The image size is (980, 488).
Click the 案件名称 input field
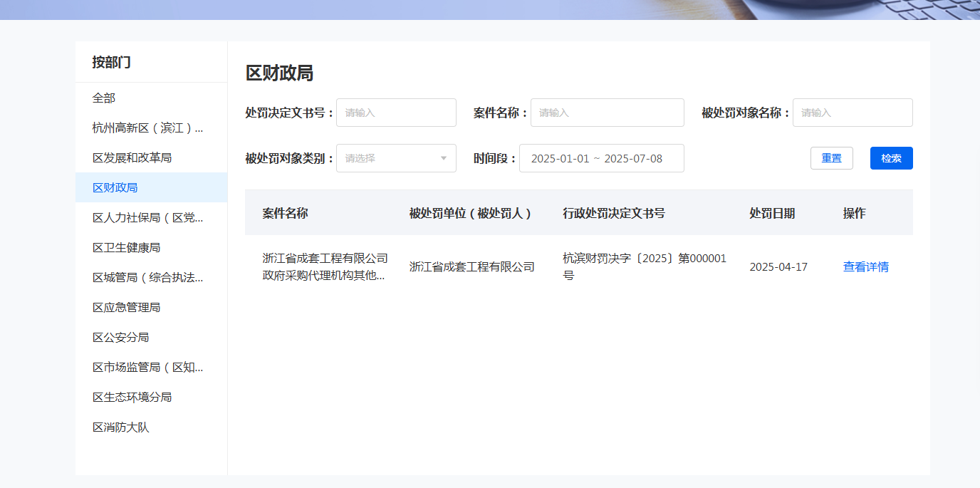(x=607, y=113)
